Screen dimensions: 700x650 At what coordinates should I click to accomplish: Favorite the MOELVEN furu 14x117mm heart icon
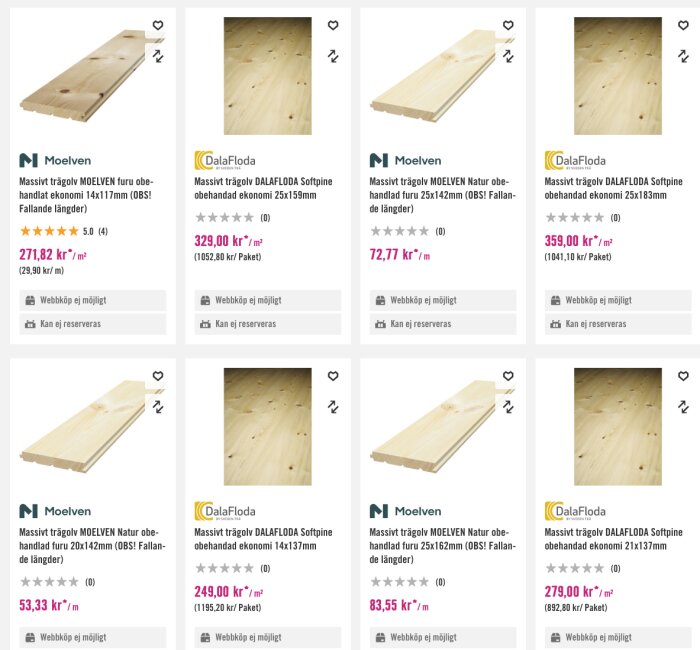158,25
